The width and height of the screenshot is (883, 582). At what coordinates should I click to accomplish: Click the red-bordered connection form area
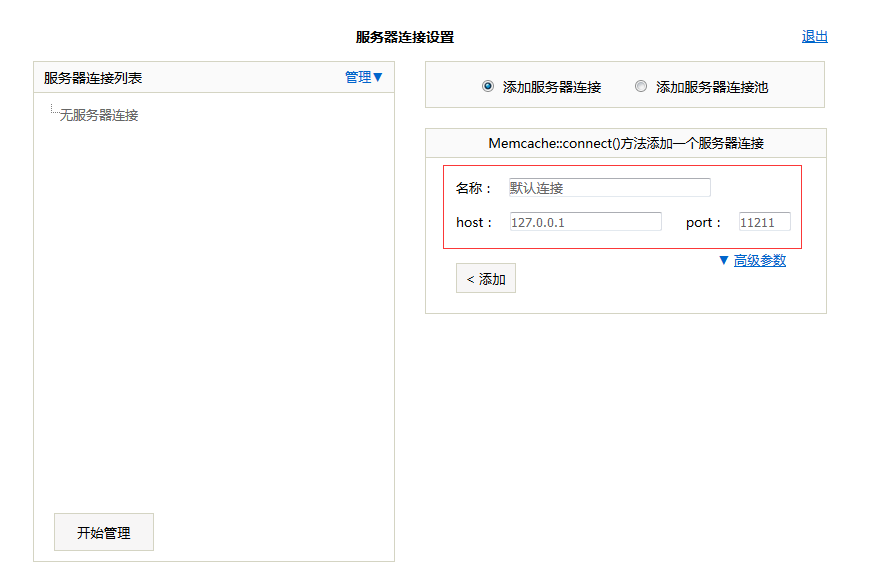pyautogui.click(x=624, y=205)
